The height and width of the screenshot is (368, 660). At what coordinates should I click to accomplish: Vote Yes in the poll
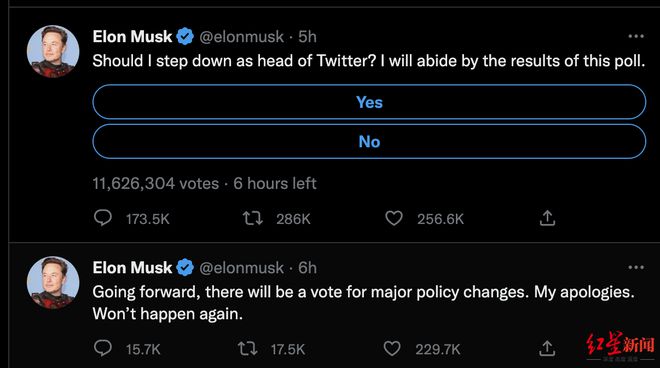point(369,102)
